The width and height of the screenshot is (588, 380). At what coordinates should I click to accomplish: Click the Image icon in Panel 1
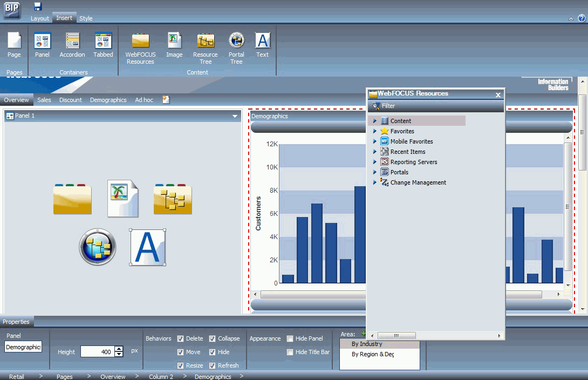[x=123, y=199]
